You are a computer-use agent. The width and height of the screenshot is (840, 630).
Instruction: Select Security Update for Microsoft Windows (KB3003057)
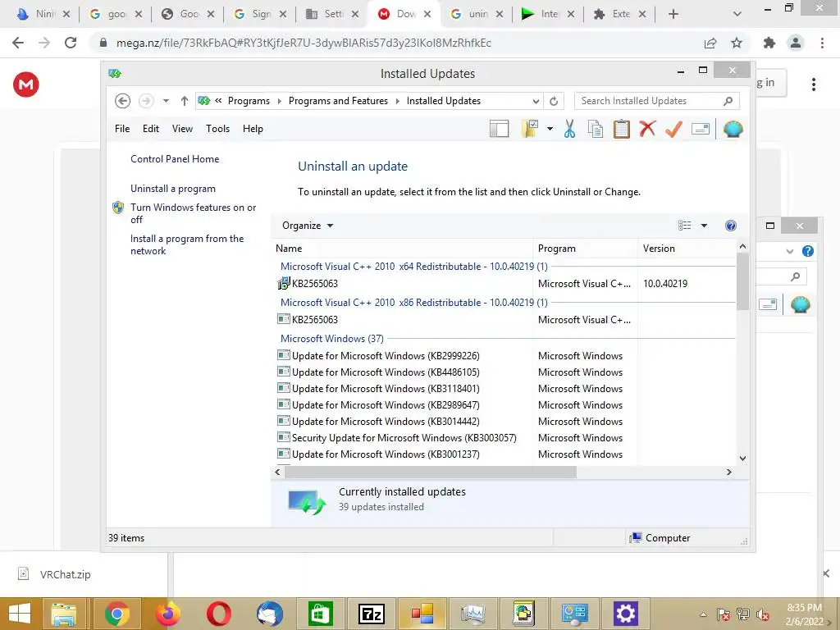pos(396,438)
